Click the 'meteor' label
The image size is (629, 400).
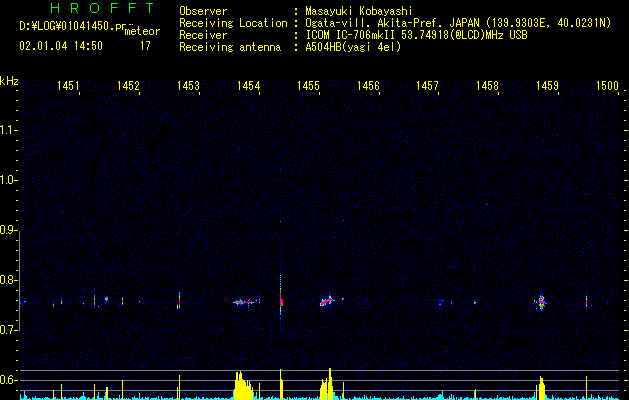(x=142, y=31)
